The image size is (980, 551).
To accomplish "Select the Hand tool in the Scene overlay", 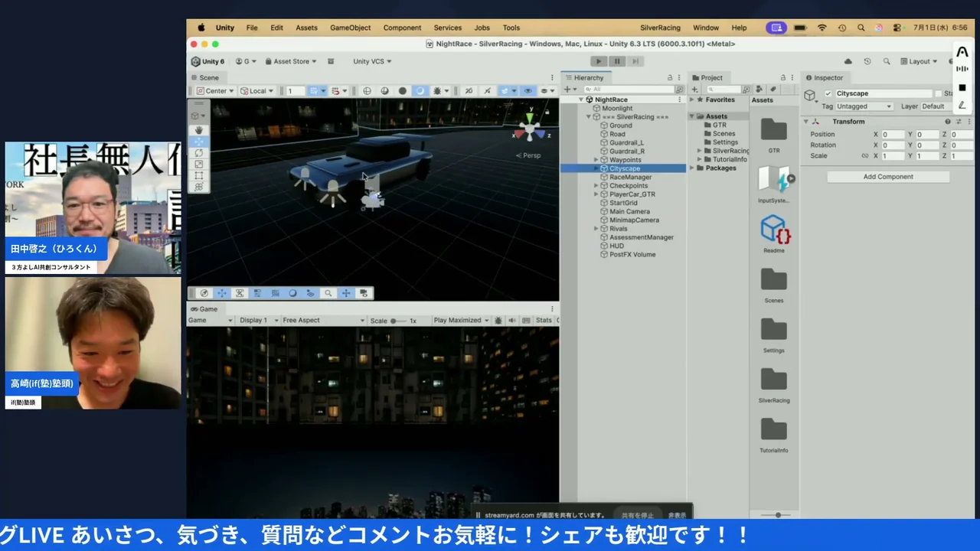I will (199, 130).
